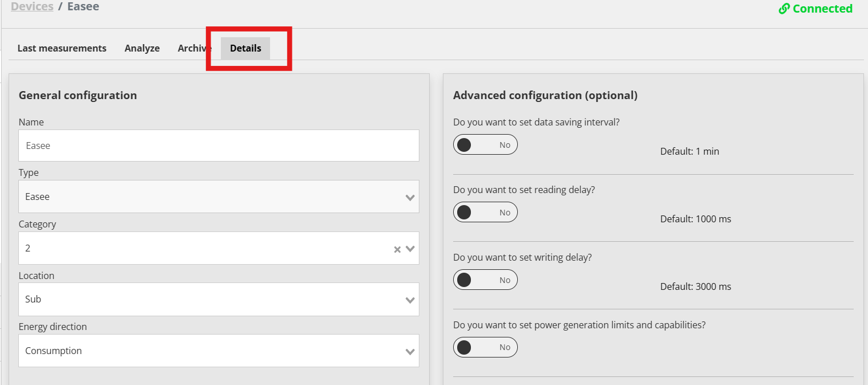Click the 'Default: 1 min' text
Image resolution: width=868 pixels, height=385 pixels.
tap(689, 152)
